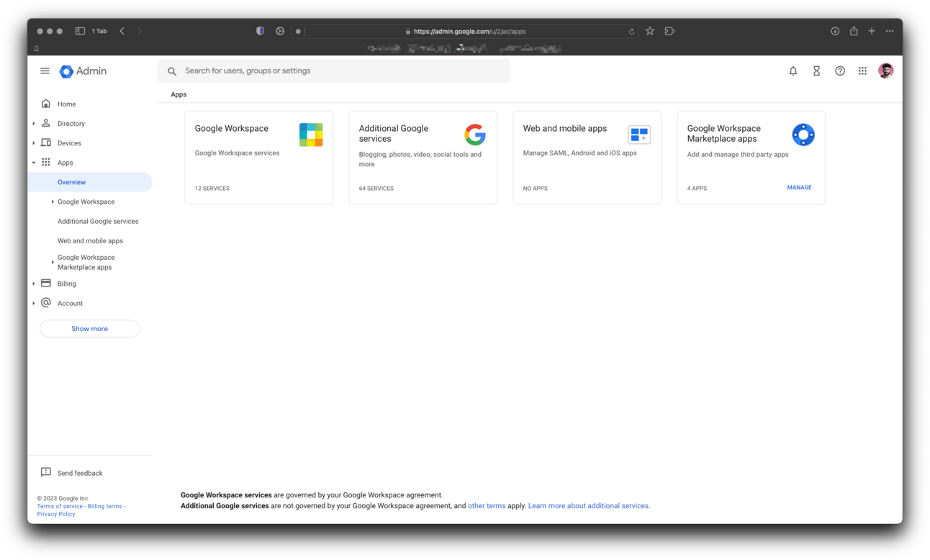Open Additional Google services in sidebar
This screenshot has width=930, height=560.
(x=98, y=221)
